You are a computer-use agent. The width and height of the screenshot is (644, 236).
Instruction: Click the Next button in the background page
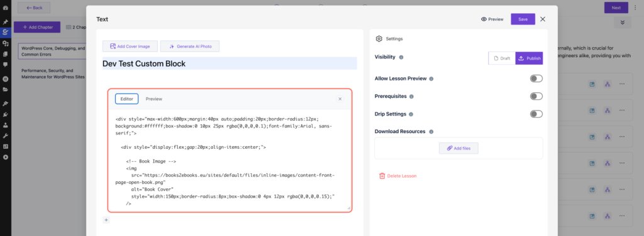click(x=616, y=8)
